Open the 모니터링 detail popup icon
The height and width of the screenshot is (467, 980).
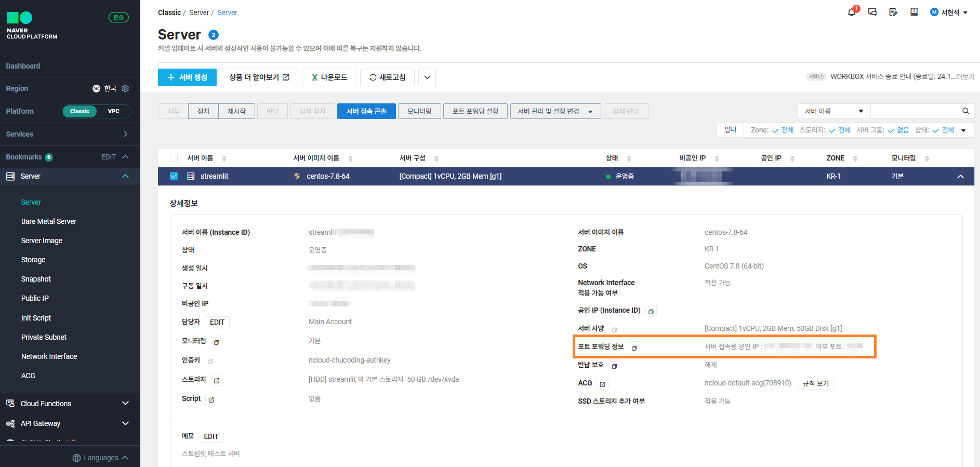[x=217, y=342]
